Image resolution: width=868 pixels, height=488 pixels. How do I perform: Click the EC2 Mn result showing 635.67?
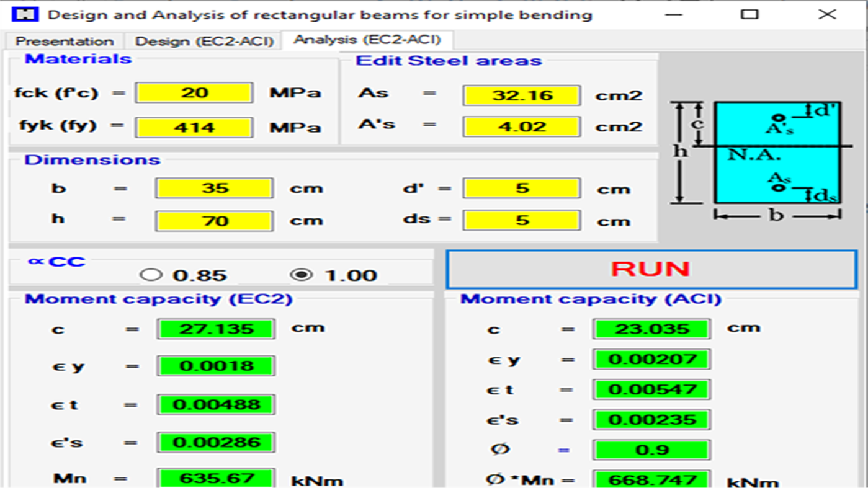click(x=215, y=478)
